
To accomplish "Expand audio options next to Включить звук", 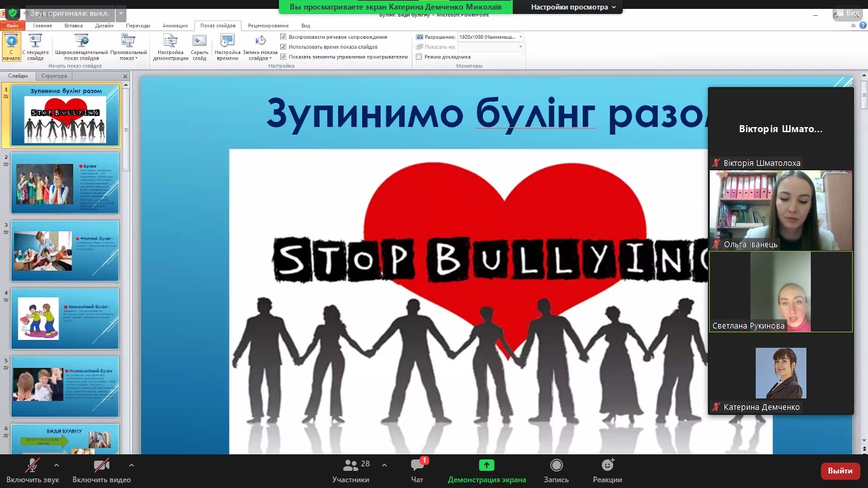I will click(x=57, y=465).
